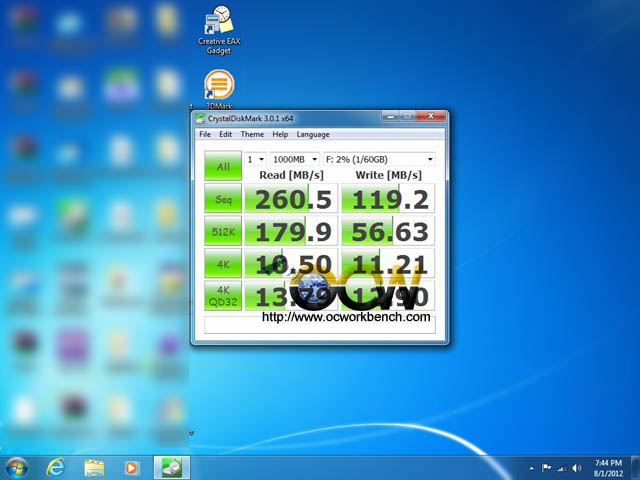Click the comment text field at bottom
This screenshot has width=640, height=480.
tap(320, 324)
